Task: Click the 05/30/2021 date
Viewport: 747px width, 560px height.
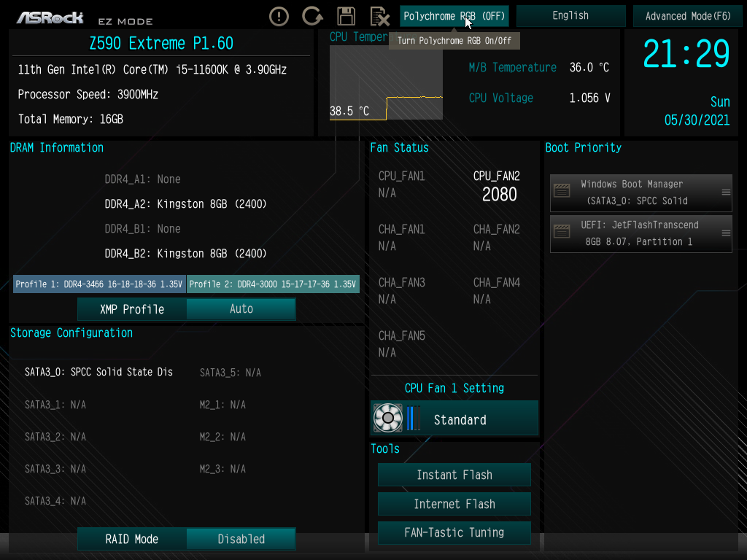Action: 697,120
